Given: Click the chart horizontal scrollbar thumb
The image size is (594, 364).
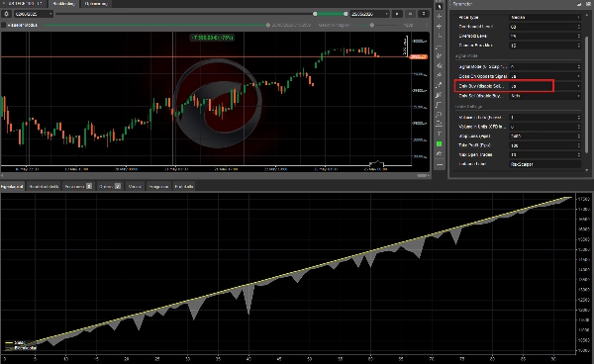Looking at the screenshot, I should (x=422, y=175).
